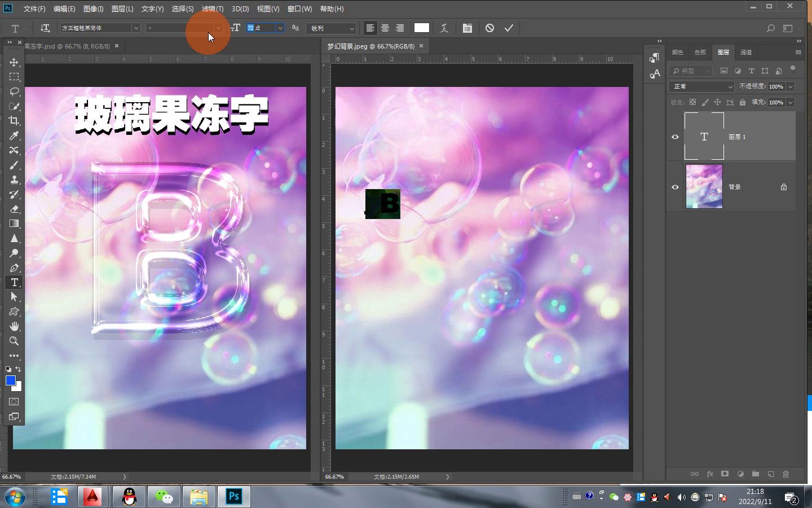Click the create warped text icon
The height and width of the screenshot is (508, 812).
point(444,28)
